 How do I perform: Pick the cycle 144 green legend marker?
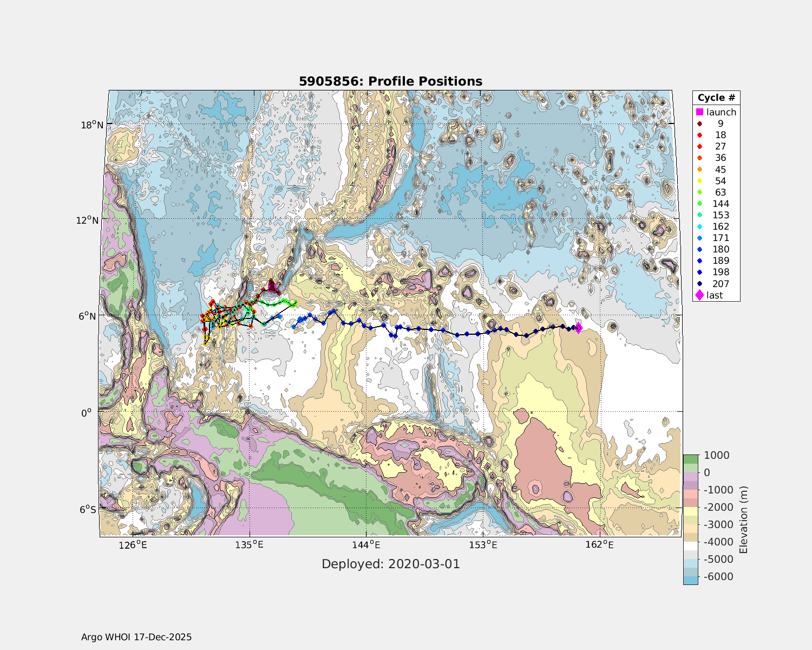click(699, 204)
